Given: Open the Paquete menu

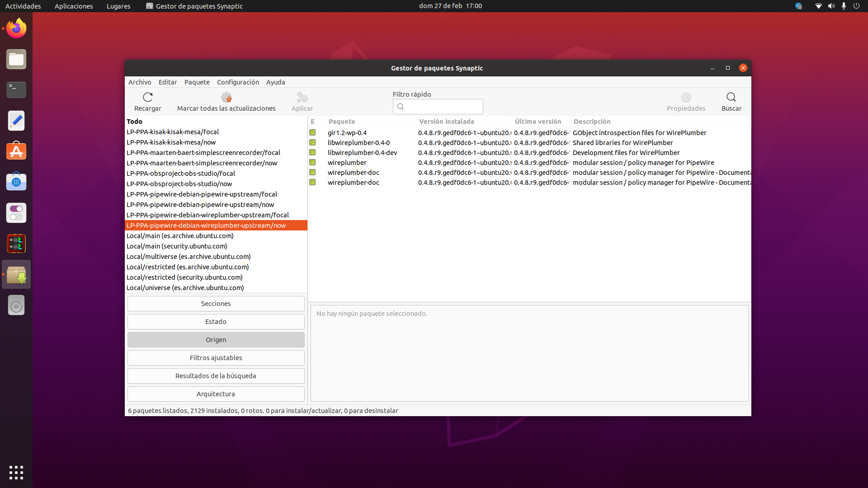Looking at the screenshot, I should [x=197, y=82].
